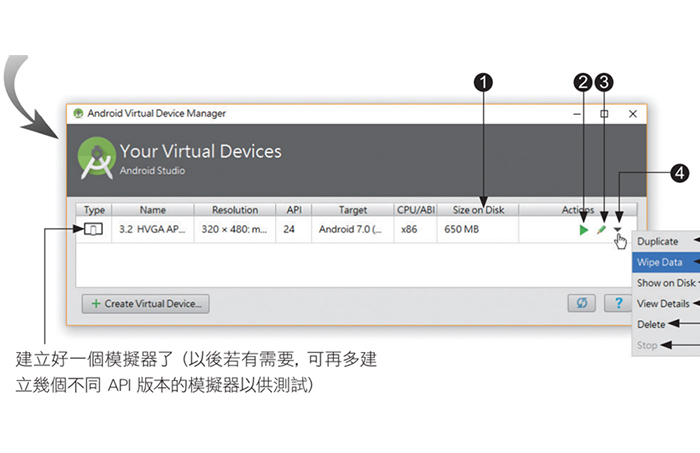Screen dimensions: 700x453
Task: Sort by the Name column header
Action: point(153,210)
